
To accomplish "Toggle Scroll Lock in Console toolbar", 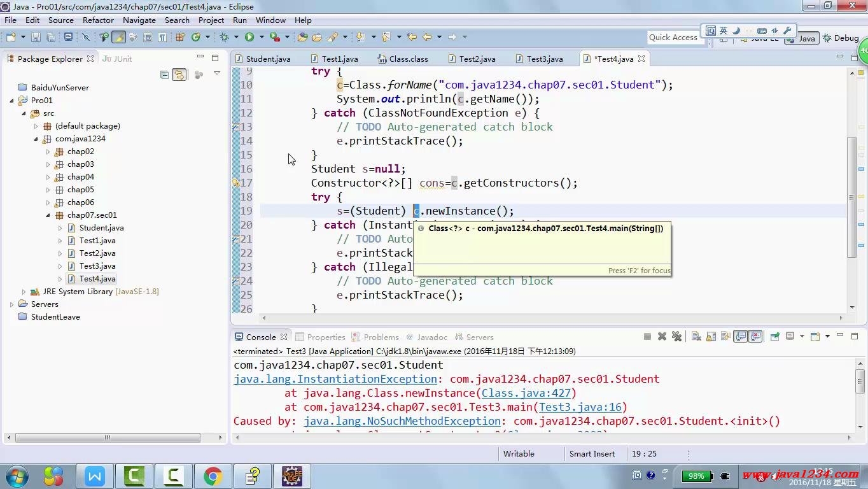I will click(711, 336).
